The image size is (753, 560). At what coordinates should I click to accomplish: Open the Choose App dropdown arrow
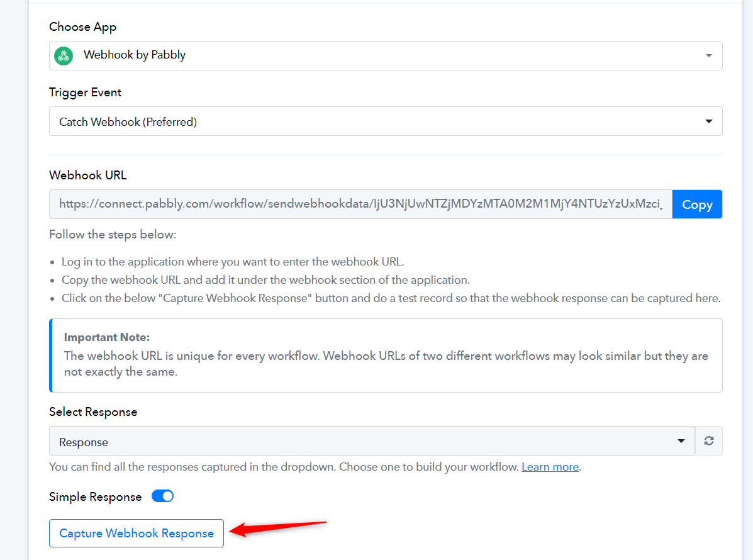click(x=708, y=56)
